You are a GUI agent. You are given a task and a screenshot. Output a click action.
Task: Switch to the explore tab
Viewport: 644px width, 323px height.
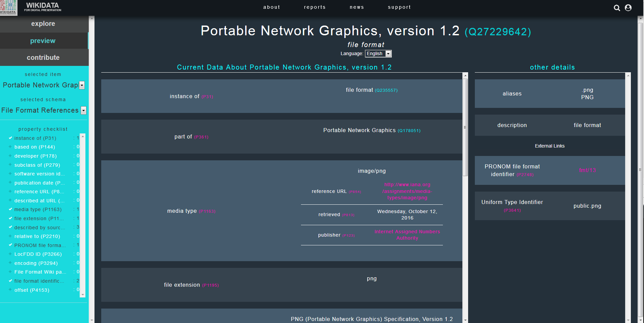point(43,24)
